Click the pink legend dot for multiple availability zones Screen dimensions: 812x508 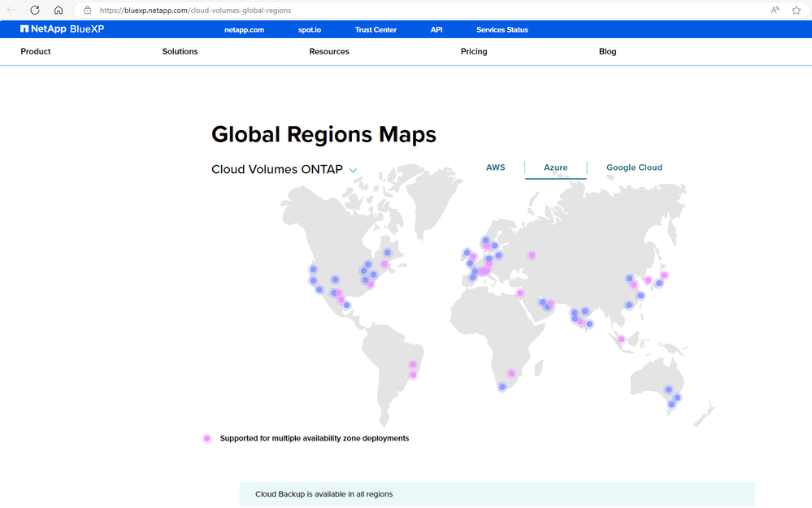tap(207, 439)
